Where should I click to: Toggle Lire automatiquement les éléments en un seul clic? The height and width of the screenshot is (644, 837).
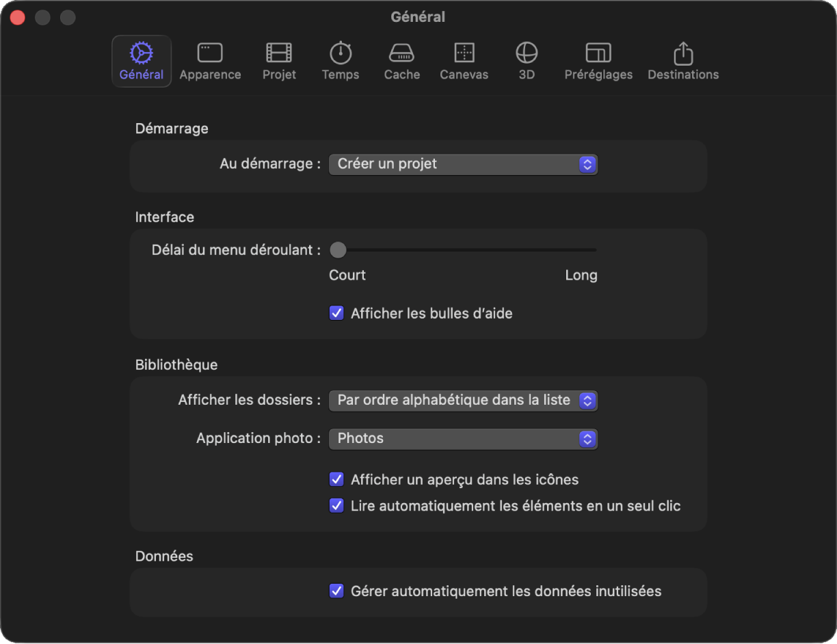click(x=336, y=506)
